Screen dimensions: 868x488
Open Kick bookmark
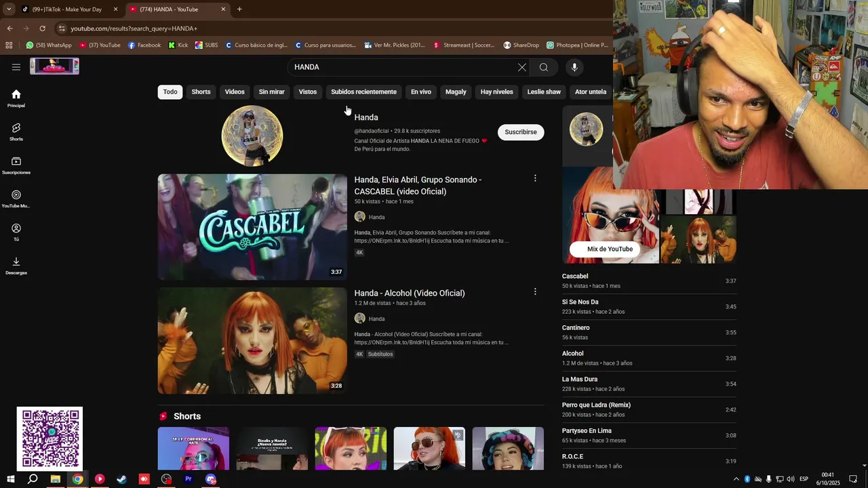point(178,45)
